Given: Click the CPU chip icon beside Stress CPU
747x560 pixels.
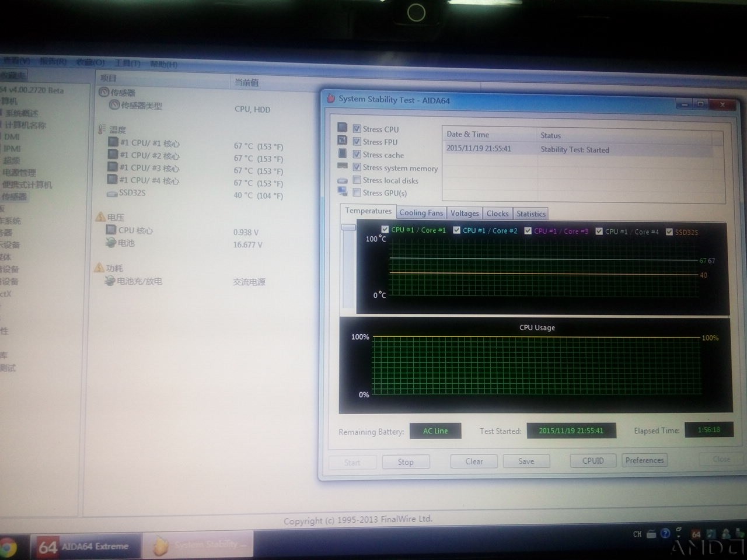Looking at the screenshot, I should [x=343, y=127].
